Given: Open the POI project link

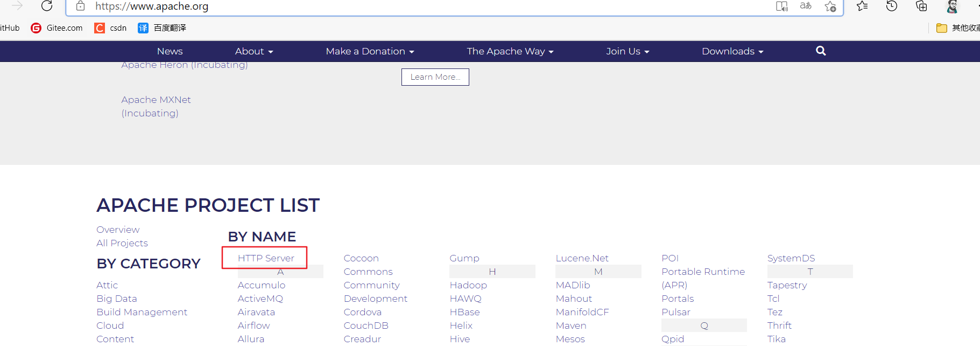Looking at the screenshot, I should click(670, 258).
